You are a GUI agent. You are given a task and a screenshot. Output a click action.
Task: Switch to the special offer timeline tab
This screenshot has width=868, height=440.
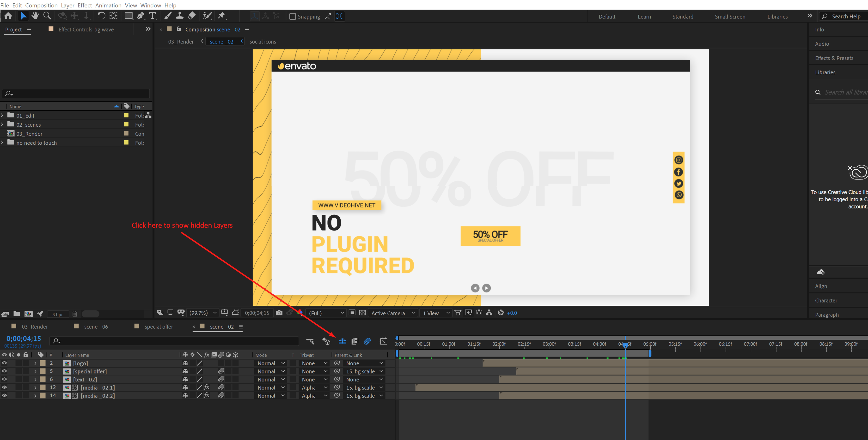(159, 327)
